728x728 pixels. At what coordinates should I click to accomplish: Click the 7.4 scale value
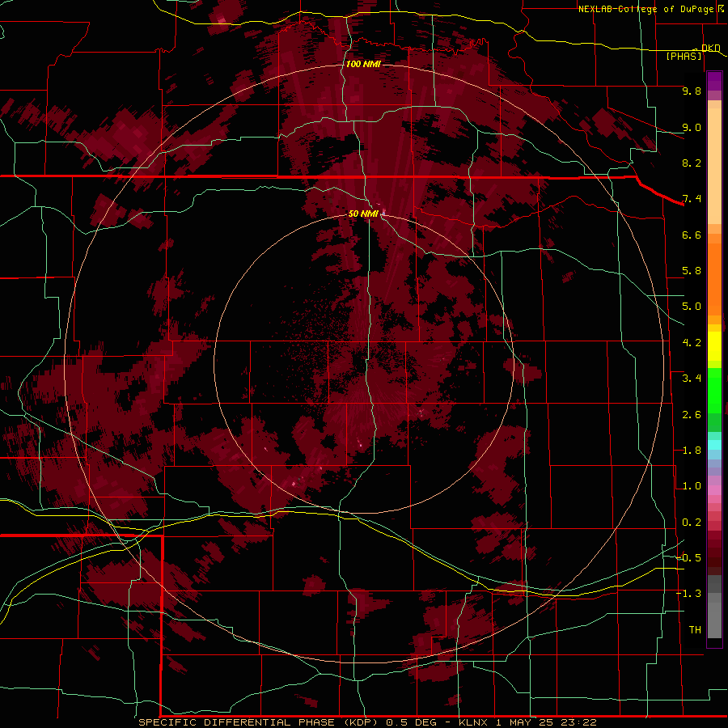(692, 199)
